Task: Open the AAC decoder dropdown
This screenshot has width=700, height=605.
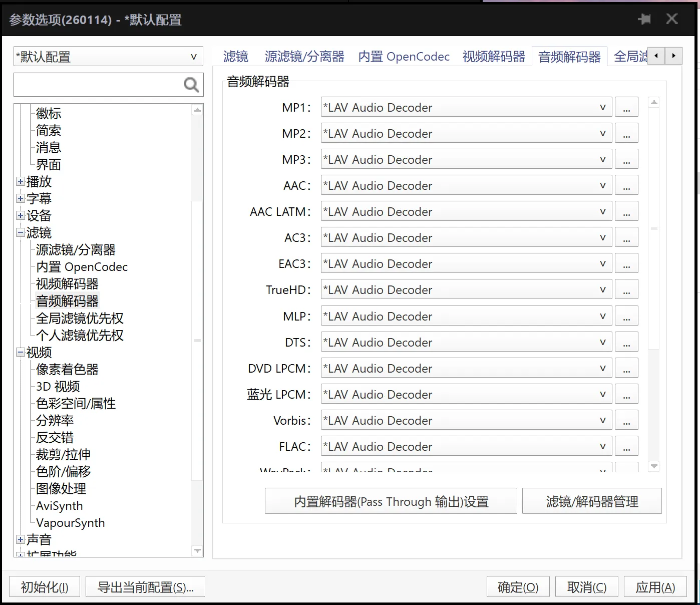Action: 466,186
